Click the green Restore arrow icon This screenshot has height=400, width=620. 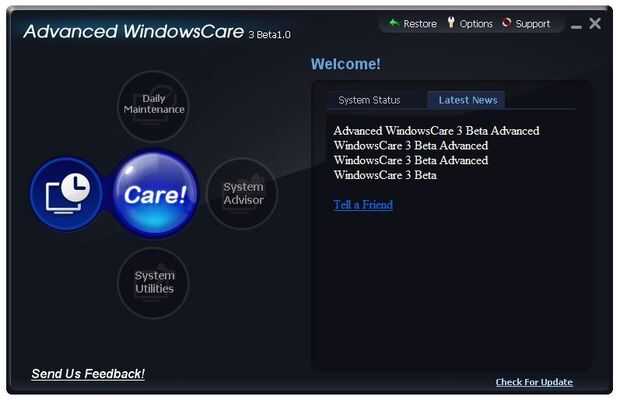[394, 23]
